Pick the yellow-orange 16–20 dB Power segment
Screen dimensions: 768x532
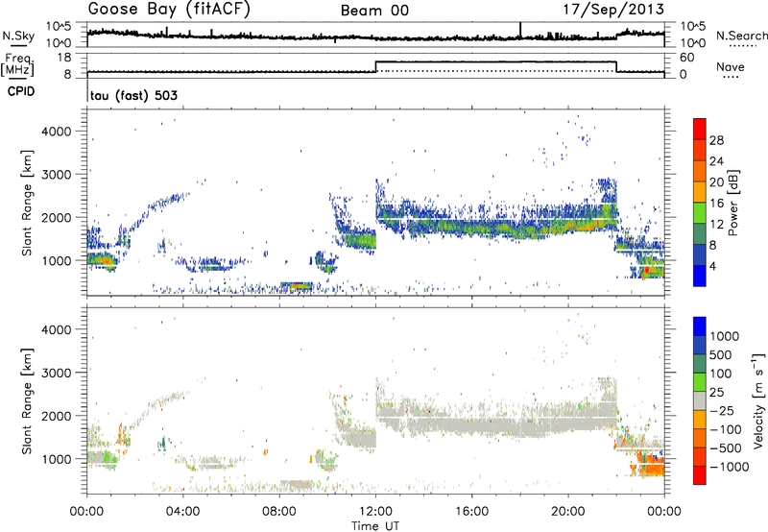pos(700,192)
